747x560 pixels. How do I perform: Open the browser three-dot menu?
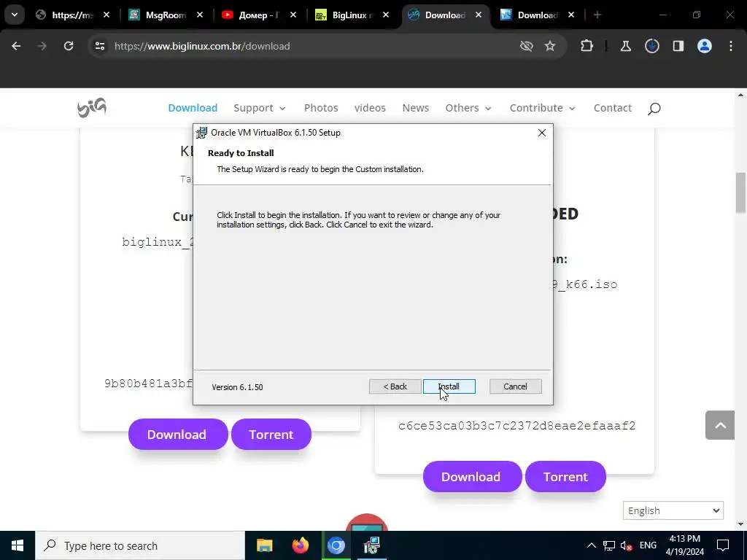[x=731, y=46]
